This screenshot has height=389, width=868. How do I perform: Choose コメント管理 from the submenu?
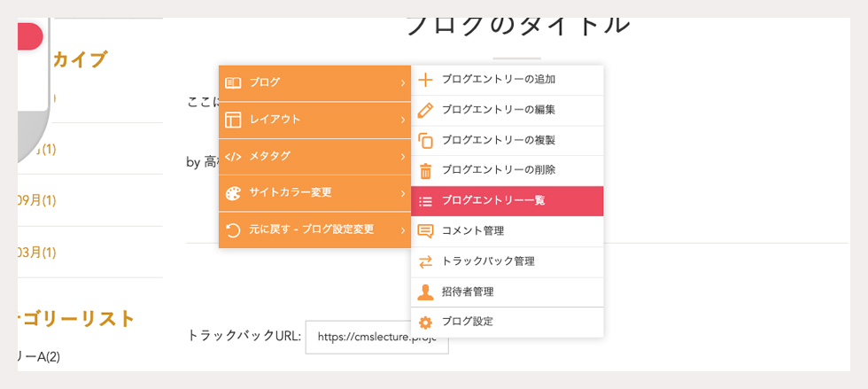tap(507, 231)
